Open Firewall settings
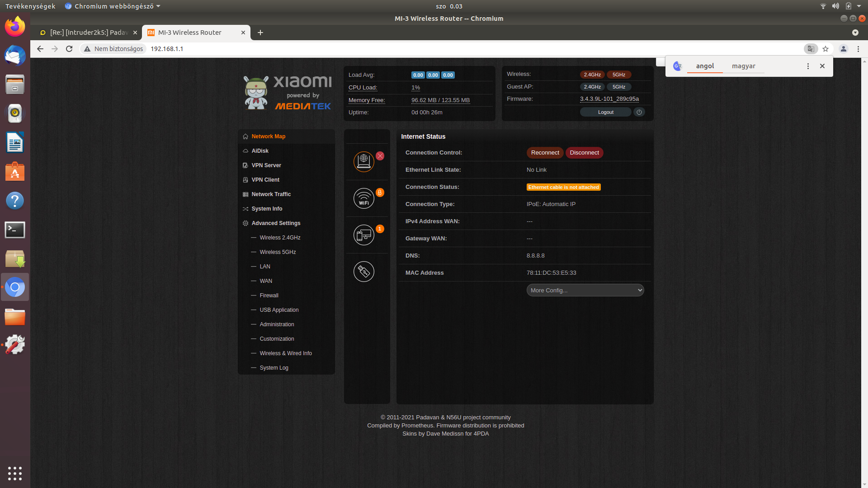The image size is (868, 488). click(269, 296)
